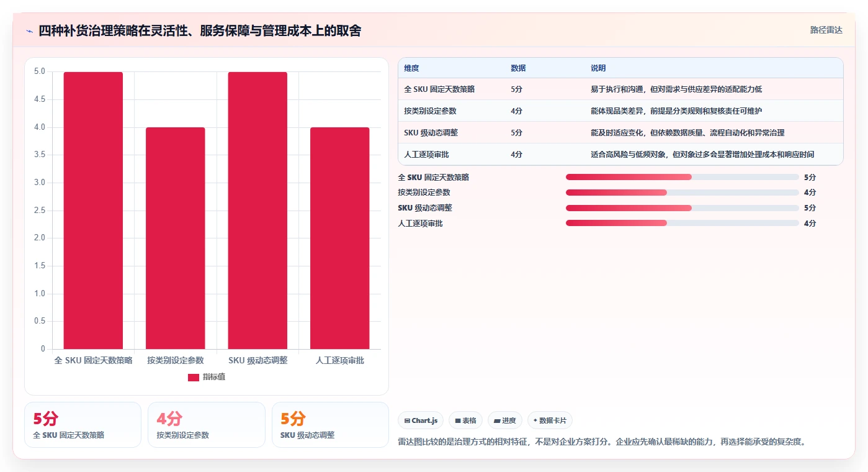Open the 4分 按类别设定参数 data card
The image size is (868, 472).
(x=207, y=425)
